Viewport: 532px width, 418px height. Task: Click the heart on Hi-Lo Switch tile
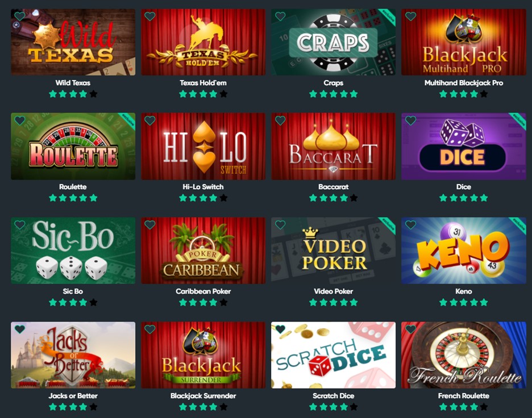150,120
